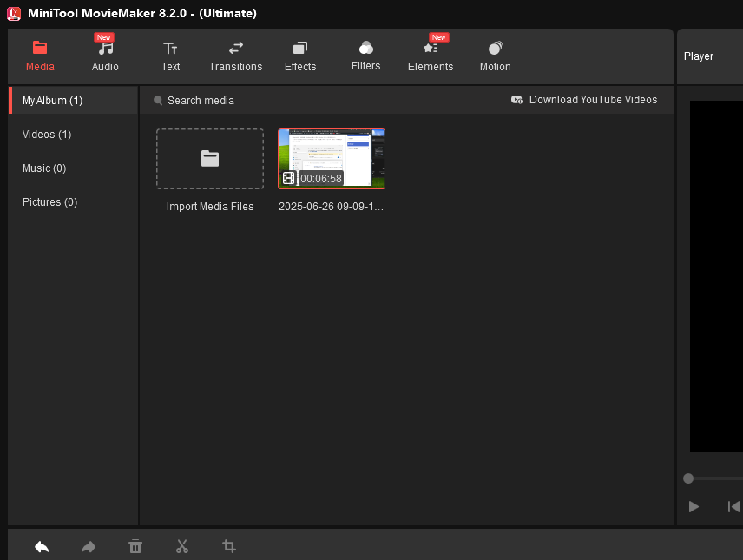Click the filmstrip icon on the clip thumbnail
The width and height of the screenshot is (743, 560).
tap(288, 178)
